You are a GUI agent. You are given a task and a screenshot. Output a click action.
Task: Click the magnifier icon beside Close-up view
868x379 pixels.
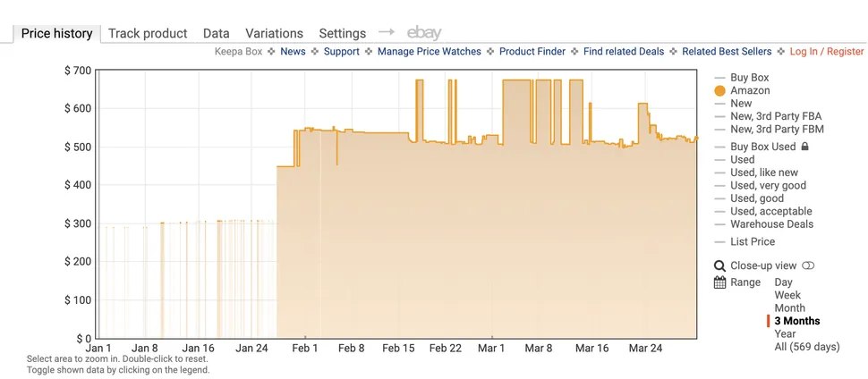(x=719, y=265)
